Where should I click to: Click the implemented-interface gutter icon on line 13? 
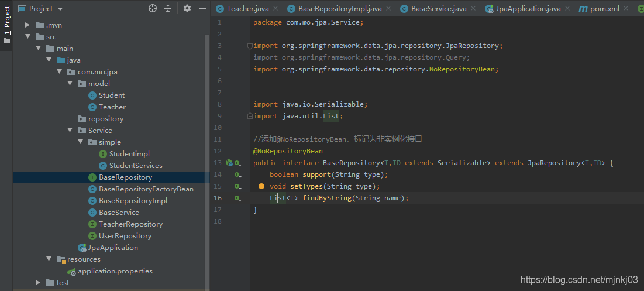tap(238, 163)
